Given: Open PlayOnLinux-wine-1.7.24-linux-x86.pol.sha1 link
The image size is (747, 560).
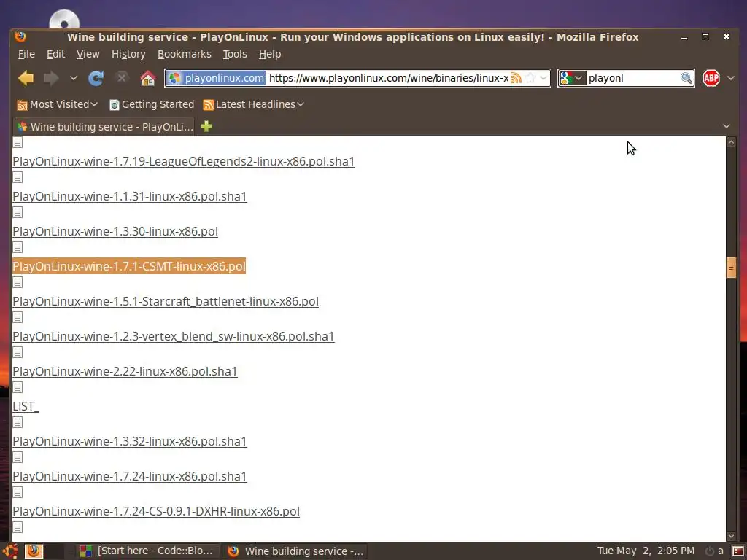Looking at the screenshot, I should point(130,476).
